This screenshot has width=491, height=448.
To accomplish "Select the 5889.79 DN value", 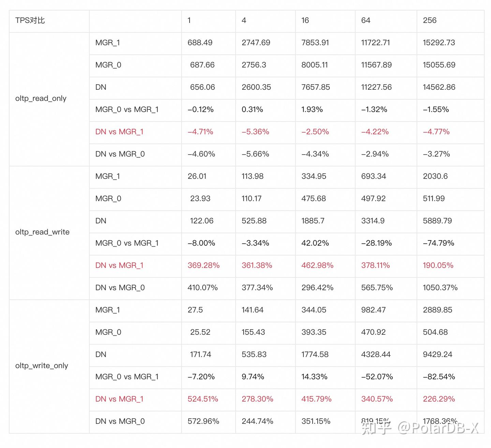I will click(x=437, y=221).
